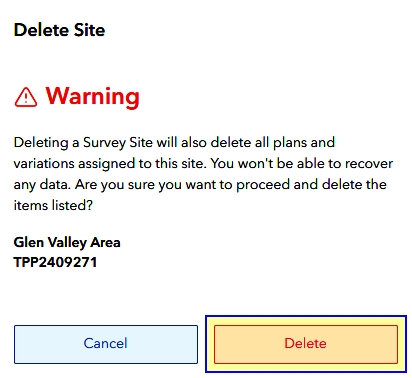Viewport: 412px width, 378px height.
Task: Click the word 'proceed' in the message
Action: [x=263, y=185]
